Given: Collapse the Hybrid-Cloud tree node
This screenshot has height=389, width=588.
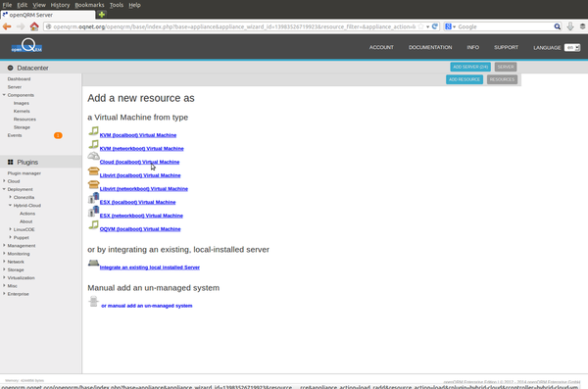Looking at the screenshot, I should pos(11,205).
